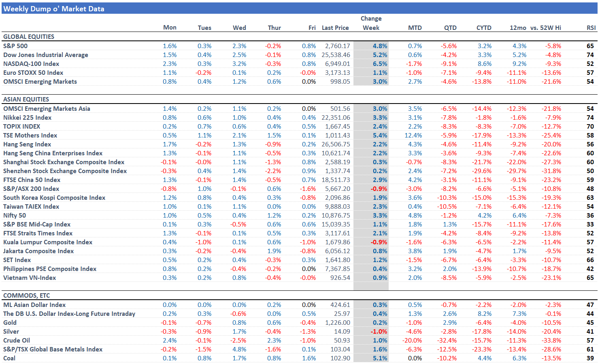Click the Hang Seng Index row label
The width and height of the screenshot is (600, 364).
click(27, 144)
